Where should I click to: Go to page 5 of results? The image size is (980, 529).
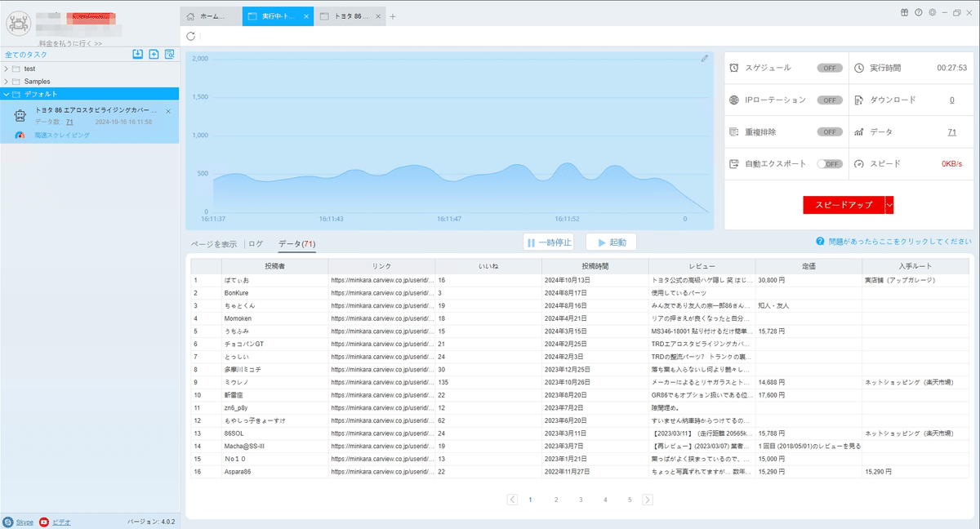(630, 500)
